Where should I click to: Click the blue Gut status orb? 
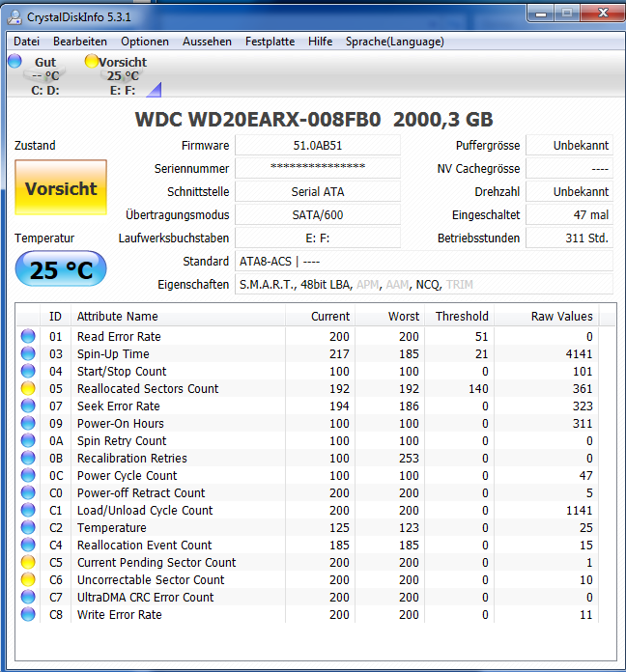click(14, 61)
